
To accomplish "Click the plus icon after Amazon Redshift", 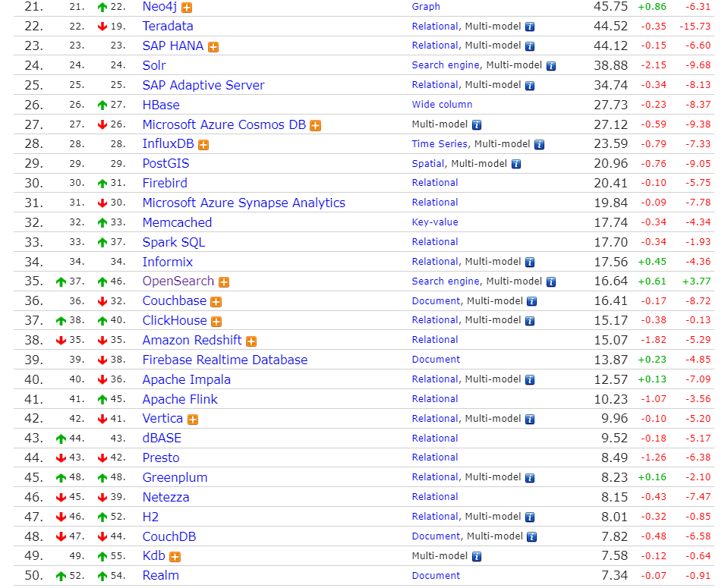I will (x=251, y=341).
